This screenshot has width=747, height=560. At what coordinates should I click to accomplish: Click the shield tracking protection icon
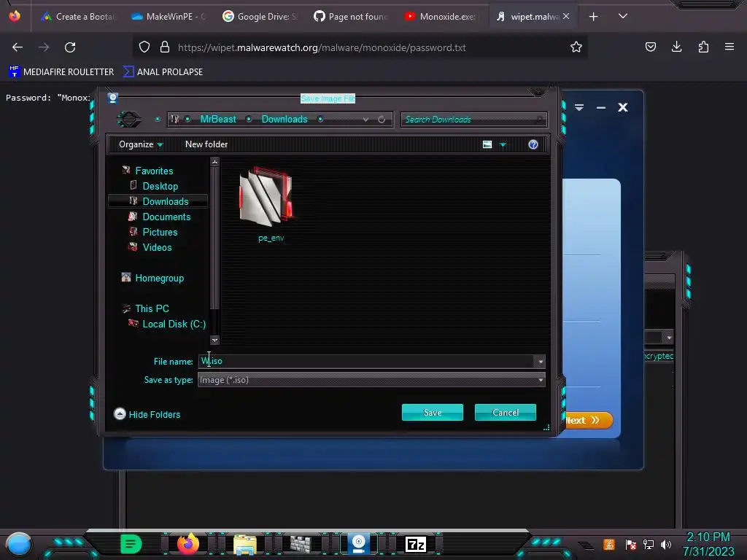tap(144, 47)
